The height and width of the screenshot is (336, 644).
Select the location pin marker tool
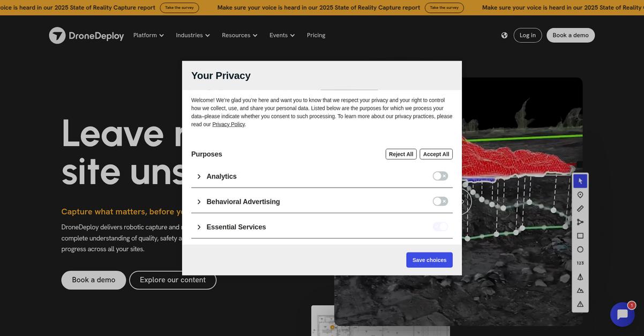coord(580,195)
